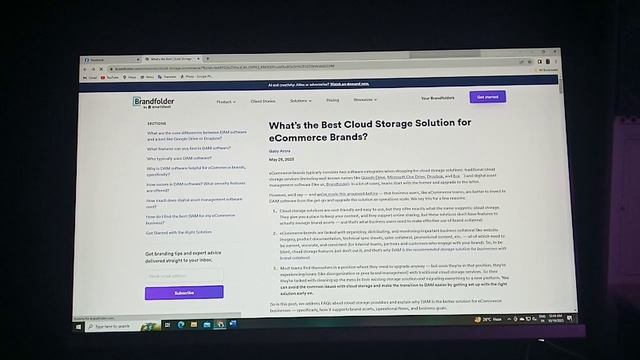Viewport: 640px width, 360px height.
Task: Open the Google Photos bookmark
Action: (x=196, y=76)
